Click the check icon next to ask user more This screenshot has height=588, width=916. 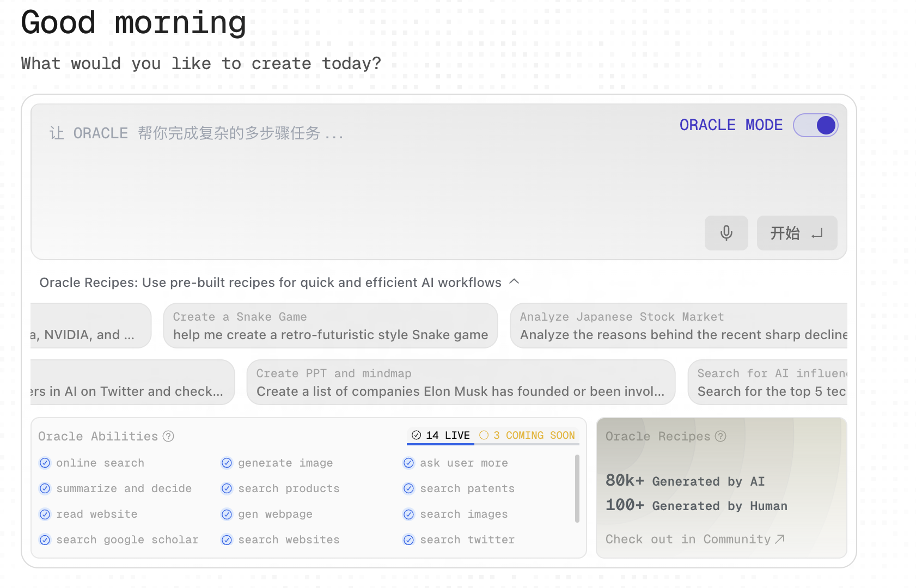click(409, 463)
